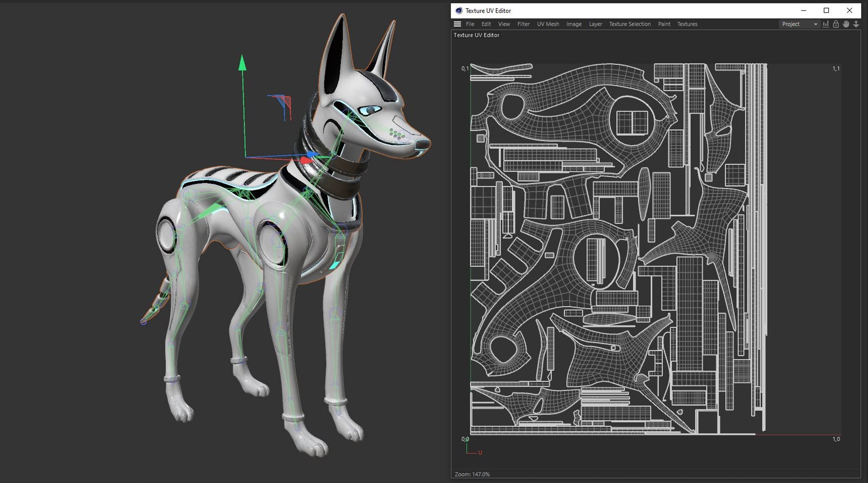Click the 0,0 UV origin label
Image resolution: width=868 pixels, height=483 pixels.
[x=465, y=439]
